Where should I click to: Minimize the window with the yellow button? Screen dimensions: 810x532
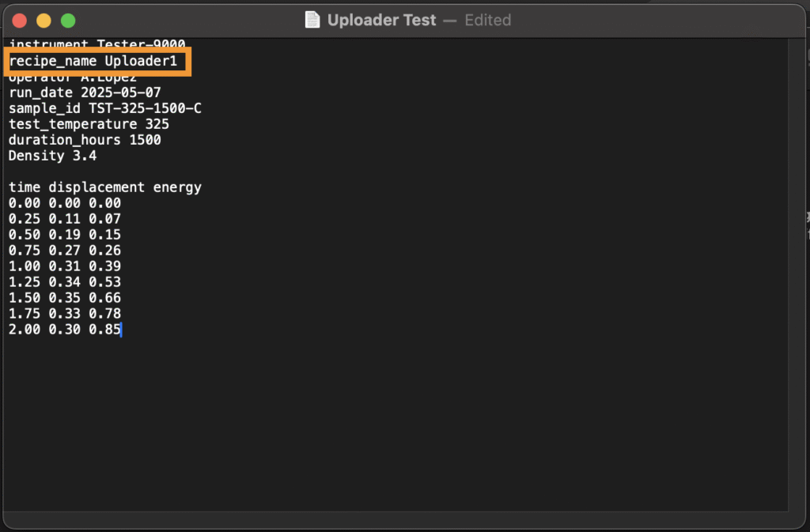click(44, 21)
